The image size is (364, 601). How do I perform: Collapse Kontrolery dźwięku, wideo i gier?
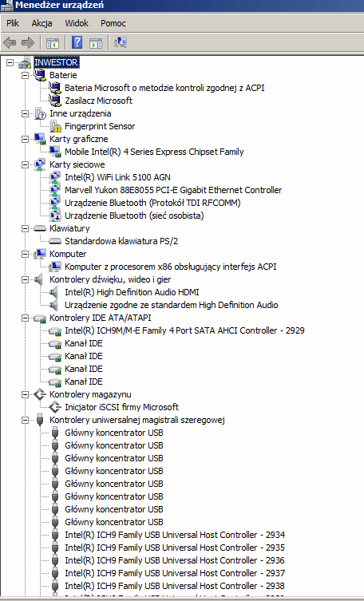point(25,279)
